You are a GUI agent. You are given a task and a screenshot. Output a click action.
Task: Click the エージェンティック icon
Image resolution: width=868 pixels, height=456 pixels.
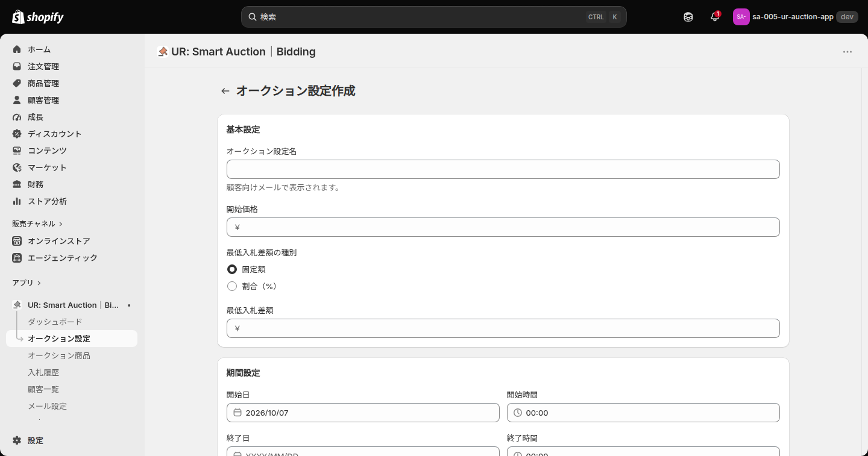coord(17,258)
